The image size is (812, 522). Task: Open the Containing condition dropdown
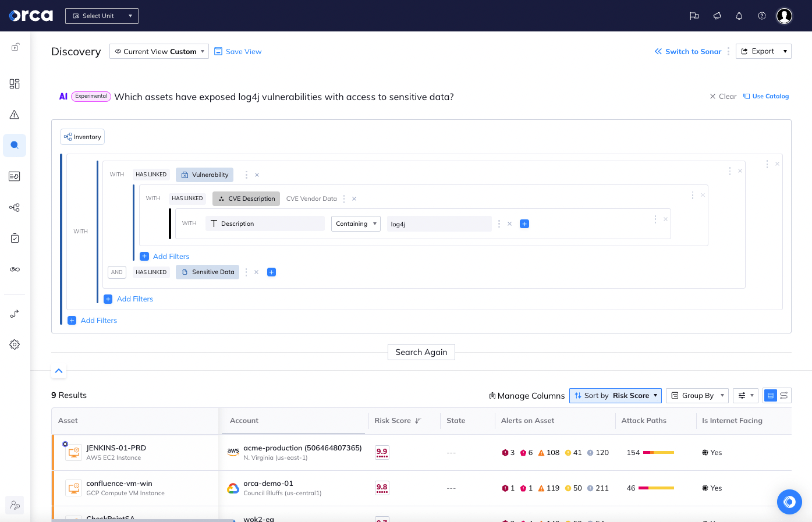click(x=356, y=223)
